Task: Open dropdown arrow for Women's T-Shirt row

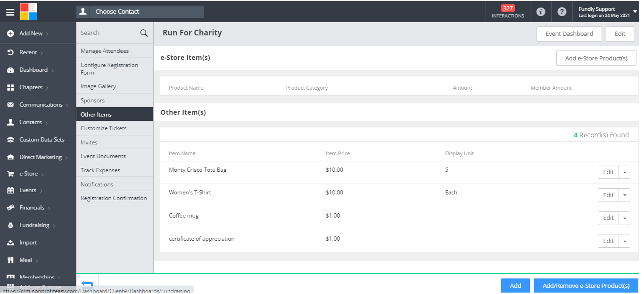Action: coord(625,195)
